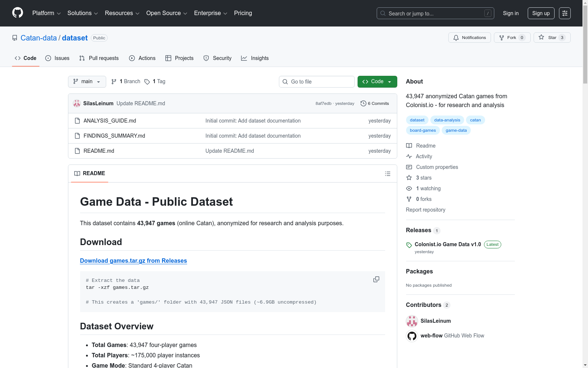Open the command palette icon in header
The width and height of the screenshot is (588, 368).
point(565,13)
